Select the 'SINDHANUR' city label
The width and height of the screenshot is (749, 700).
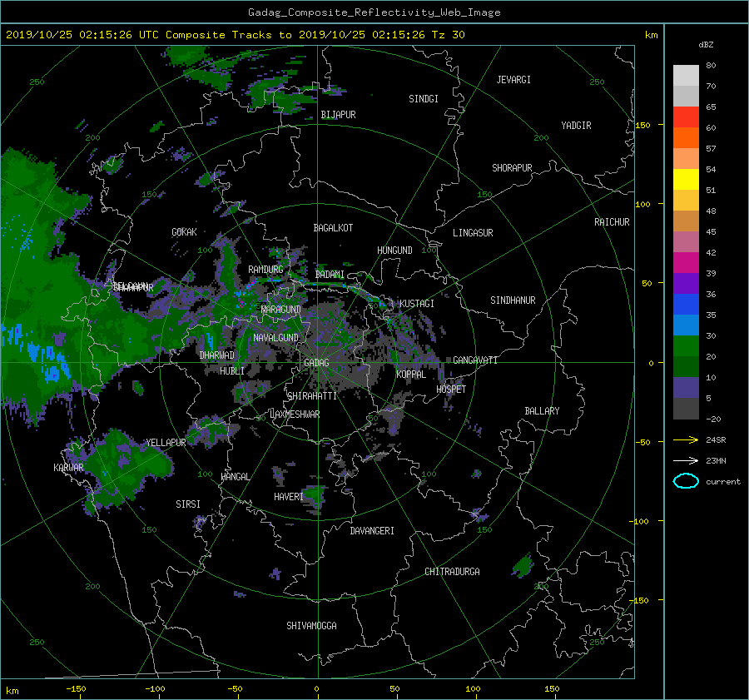tap(513, 300)
